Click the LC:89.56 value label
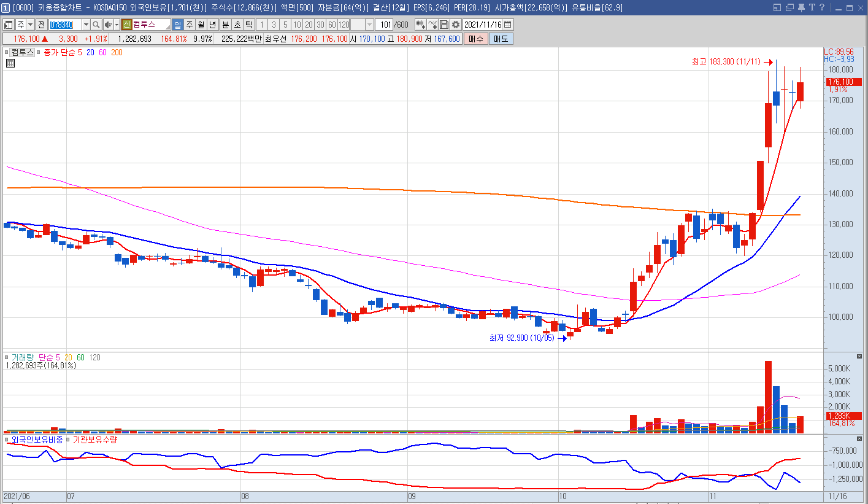868x504 pixels. coord(839,52)
